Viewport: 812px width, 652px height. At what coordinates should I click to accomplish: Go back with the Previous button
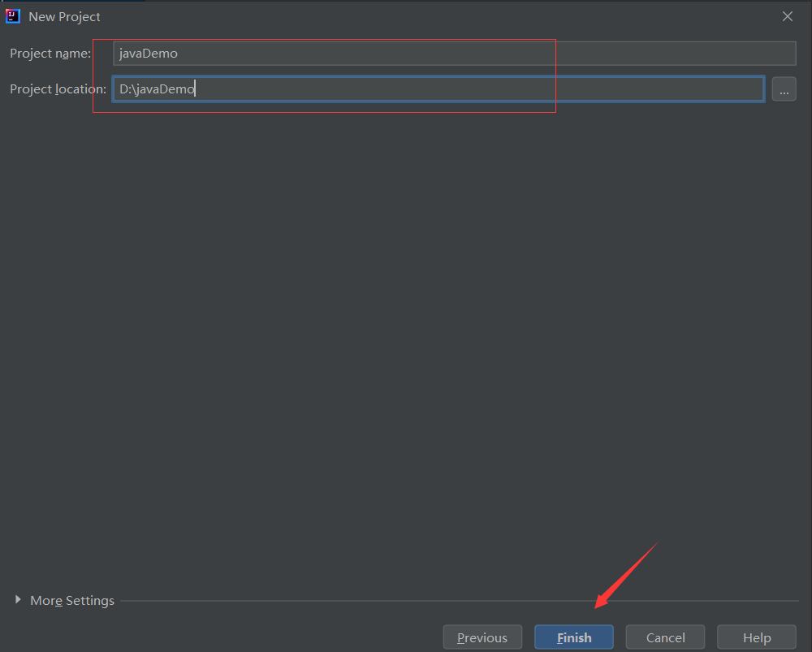point(482,637)
